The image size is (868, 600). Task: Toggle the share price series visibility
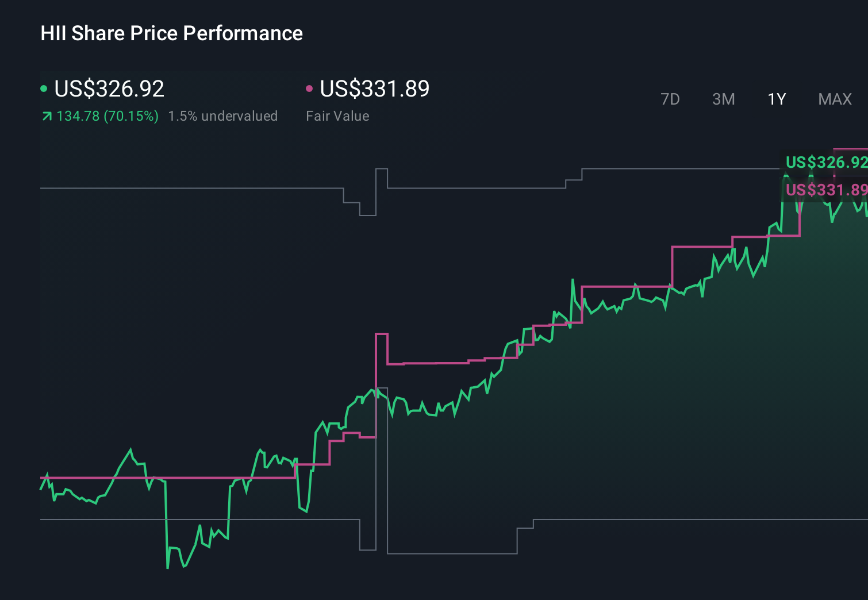pyautogui.click(x=44, y=88)
